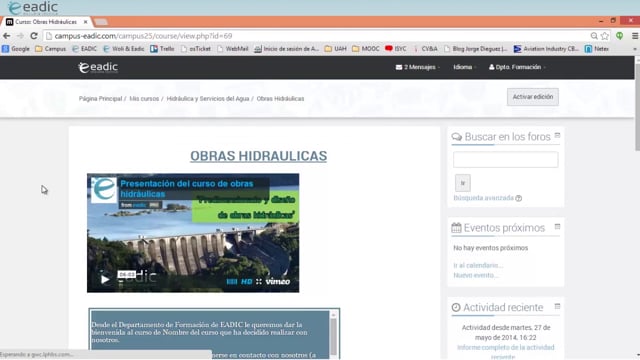Click Nuevo evento link
This screenshot has height=360, width=640.
tap(476, 275)
